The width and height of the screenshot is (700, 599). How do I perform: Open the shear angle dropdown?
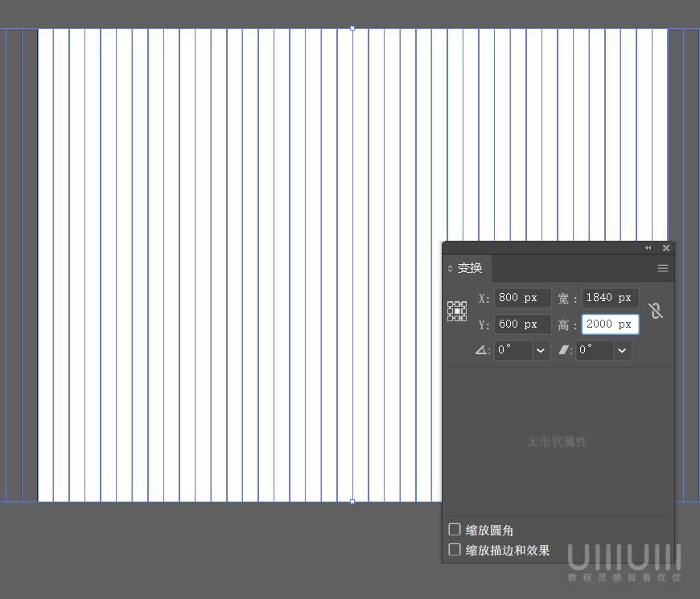click(x=622, y=350)
